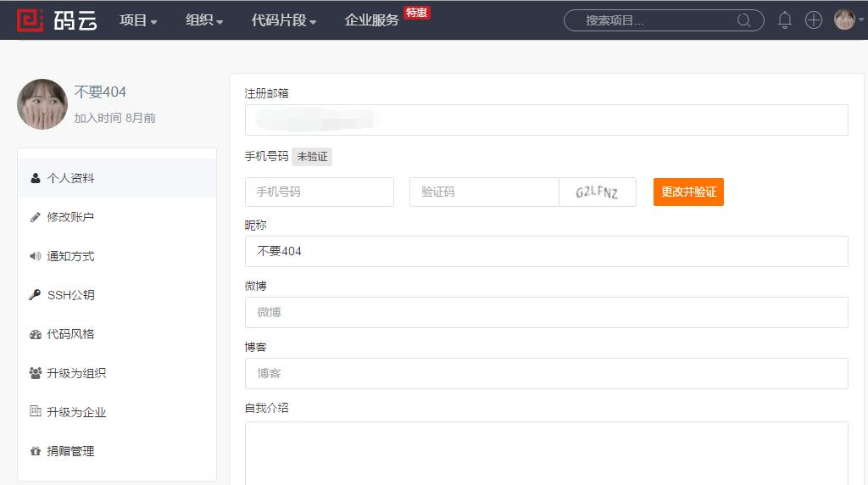Screen dimensions: 868x485
Task: Click the search magnifier icon
Action: pyautogui.click(x=744, y=20)
